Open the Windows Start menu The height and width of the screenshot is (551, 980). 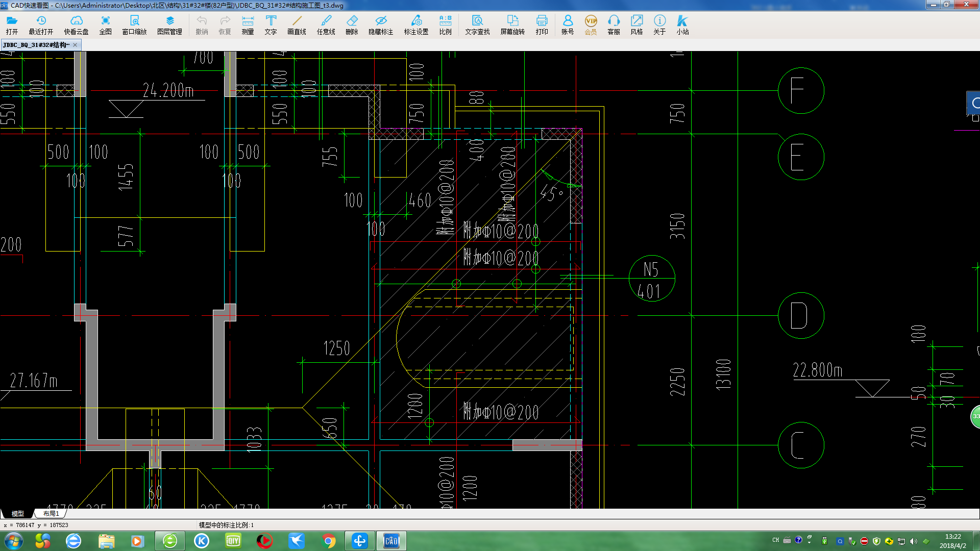13,541
